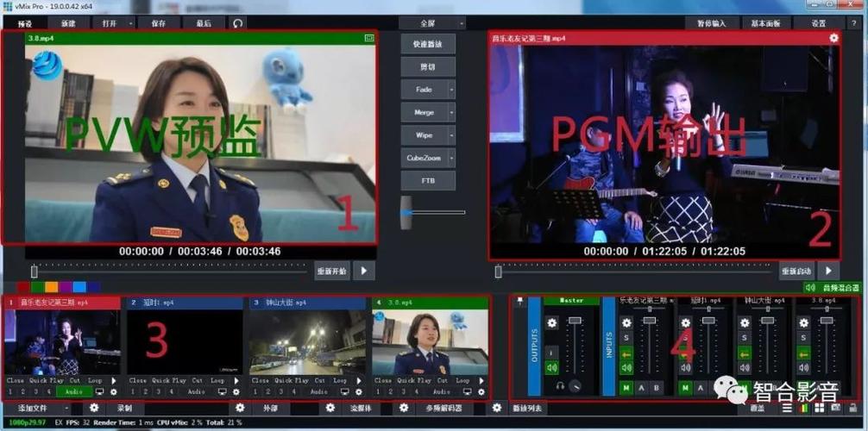Click 基本面板 in top bar

pos(765,24)
